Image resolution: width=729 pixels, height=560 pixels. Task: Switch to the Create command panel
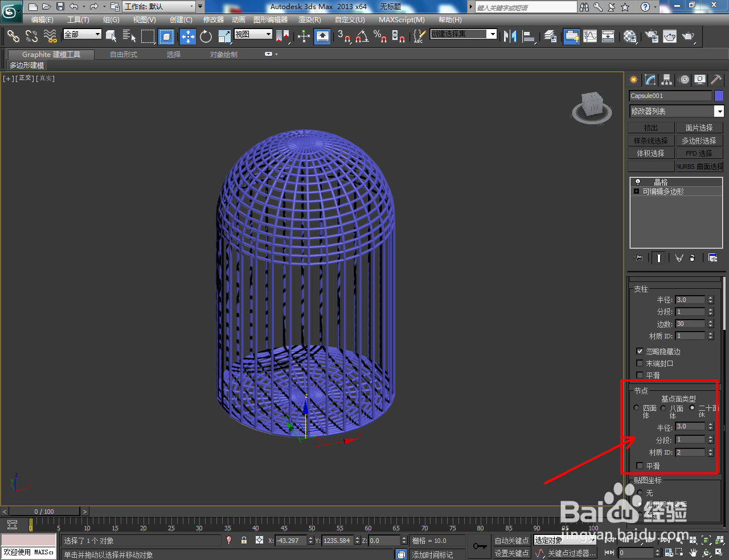coord(634,80)
